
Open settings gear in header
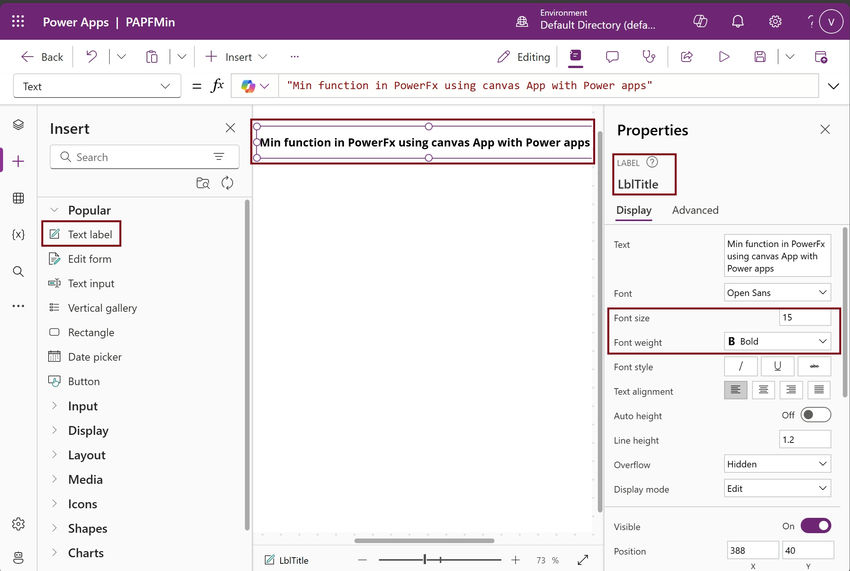pyautogui.click(x=775, y=21)
